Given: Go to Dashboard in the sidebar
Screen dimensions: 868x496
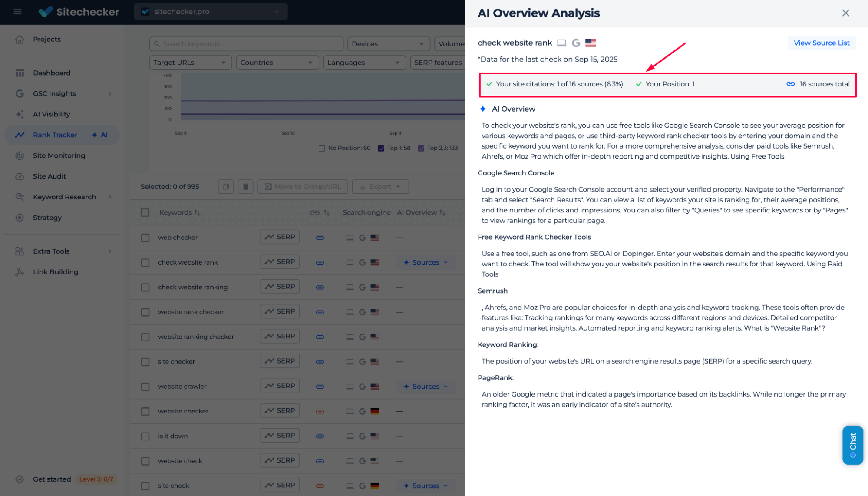Looking at the screenshot, I should (52, 73).
